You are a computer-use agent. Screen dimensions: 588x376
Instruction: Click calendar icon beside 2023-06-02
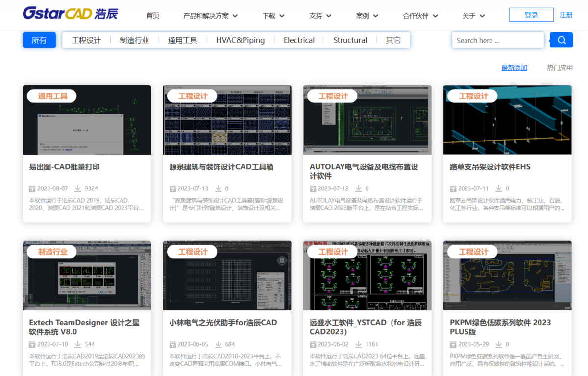(313, 344)
